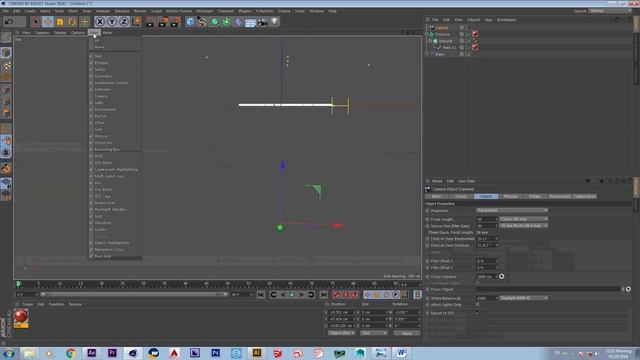The image size is (640, 360).
Task: Open the Sensor Size preset dropdown
Action: [x=524, y=226]
